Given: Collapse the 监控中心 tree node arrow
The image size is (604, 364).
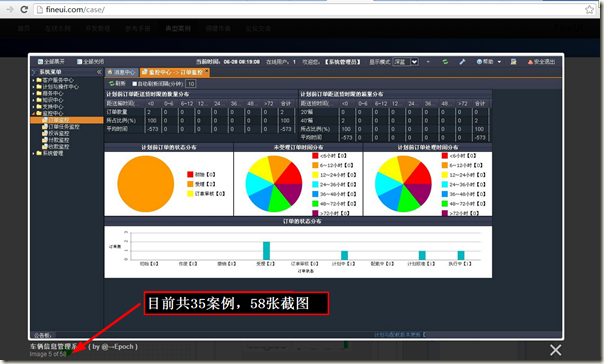Looking at the screenshot, I should click(34, 113).
